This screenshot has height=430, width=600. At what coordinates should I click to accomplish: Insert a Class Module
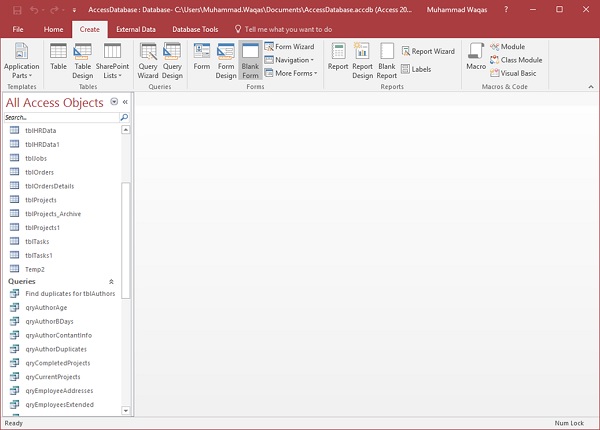(516, 60)
